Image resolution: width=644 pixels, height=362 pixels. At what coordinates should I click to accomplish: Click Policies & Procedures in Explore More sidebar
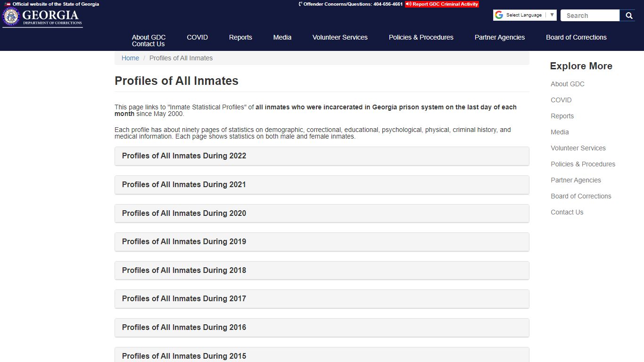[583, 164]
